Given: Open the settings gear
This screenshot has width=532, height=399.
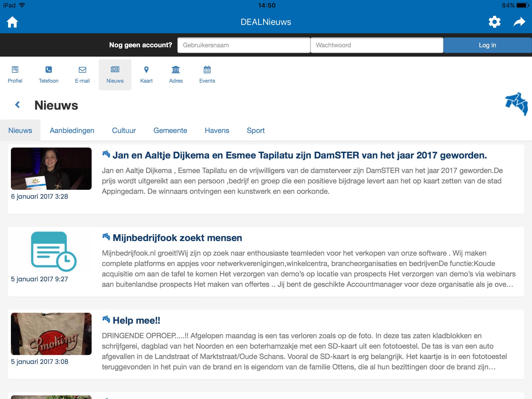Looking at the screenshot, I should pos(494,22).
